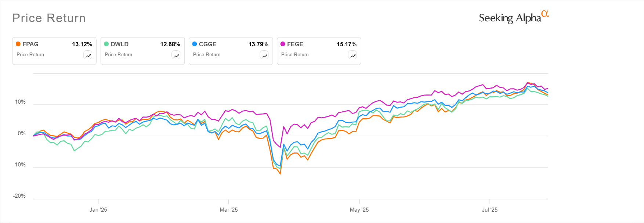Toggle the FPAG series ticker label
644x223 pixels.
coord(30,44)
